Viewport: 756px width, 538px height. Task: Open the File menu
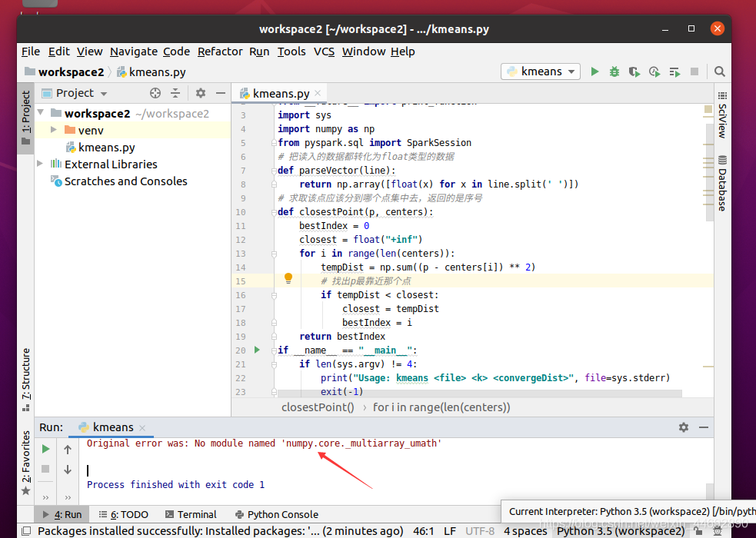point(31,51)
